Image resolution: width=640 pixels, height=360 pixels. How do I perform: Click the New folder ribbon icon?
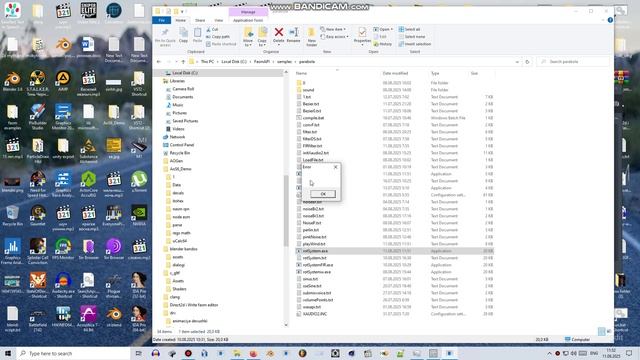click(x=311, y=37)
